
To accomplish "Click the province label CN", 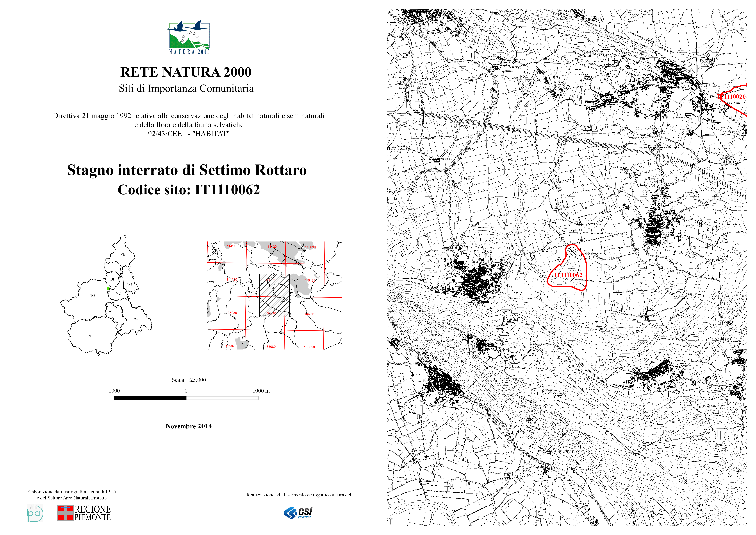I will click(x=88, y=336).
